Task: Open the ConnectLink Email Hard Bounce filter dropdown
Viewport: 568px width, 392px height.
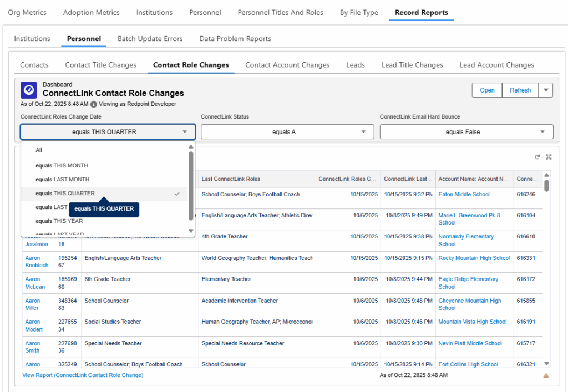Action: [466, 131]
